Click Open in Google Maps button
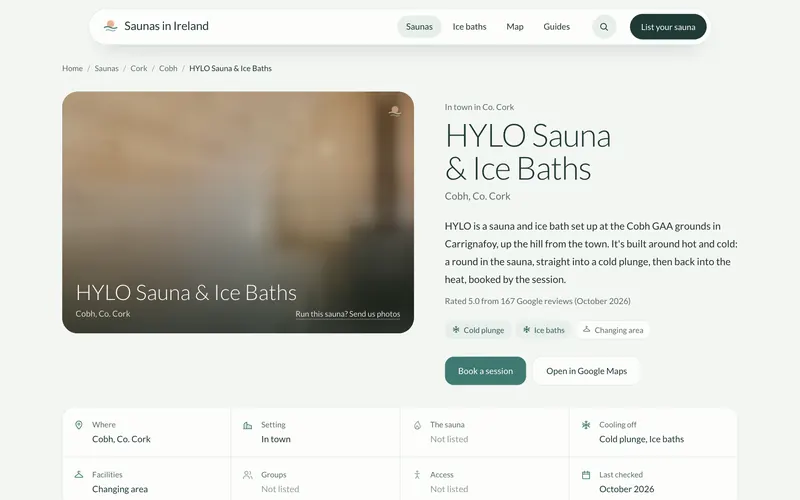The width and height of the screenshot is (800, 500). click(x=587, y=371)
